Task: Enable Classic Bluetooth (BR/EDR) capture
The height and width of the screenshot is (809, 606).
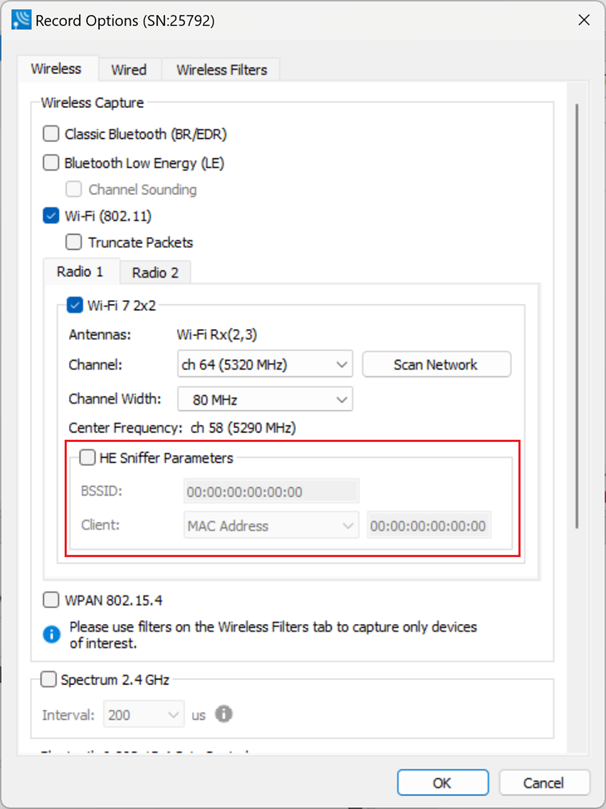Action: pos(51,134)
